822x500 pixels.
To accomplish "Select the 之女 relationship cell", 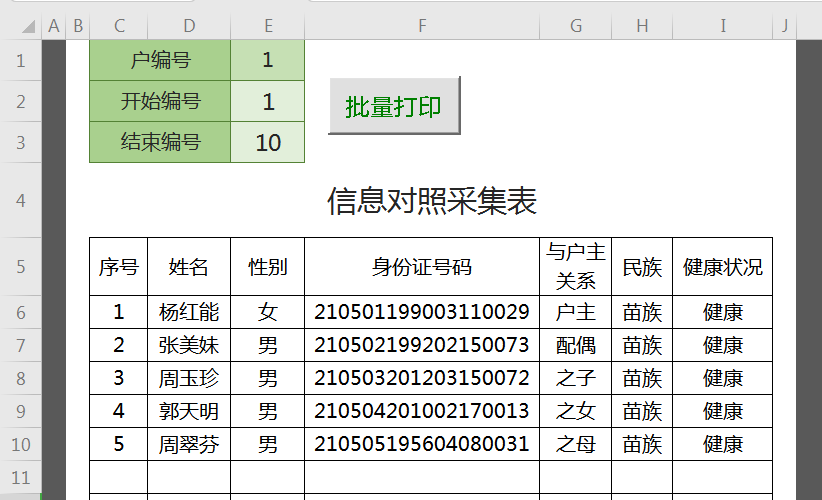I will click(576, 411).
